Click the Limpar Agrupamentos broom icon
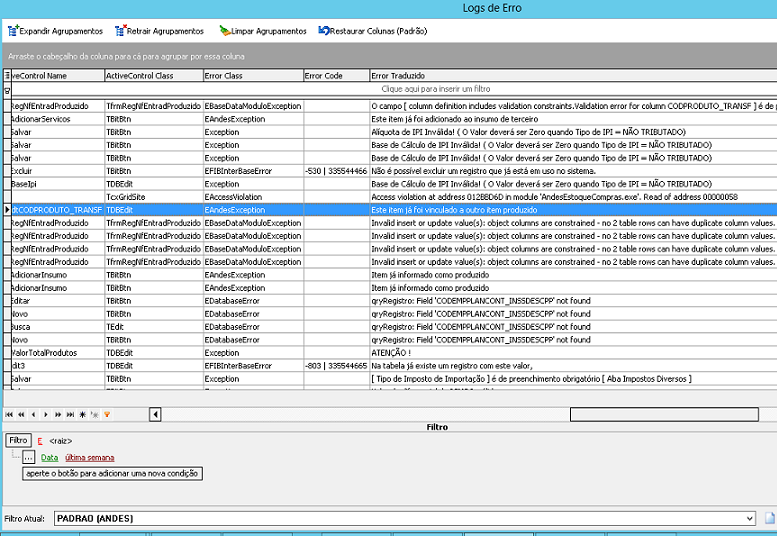Screen dimensions: 777x536 225,31
